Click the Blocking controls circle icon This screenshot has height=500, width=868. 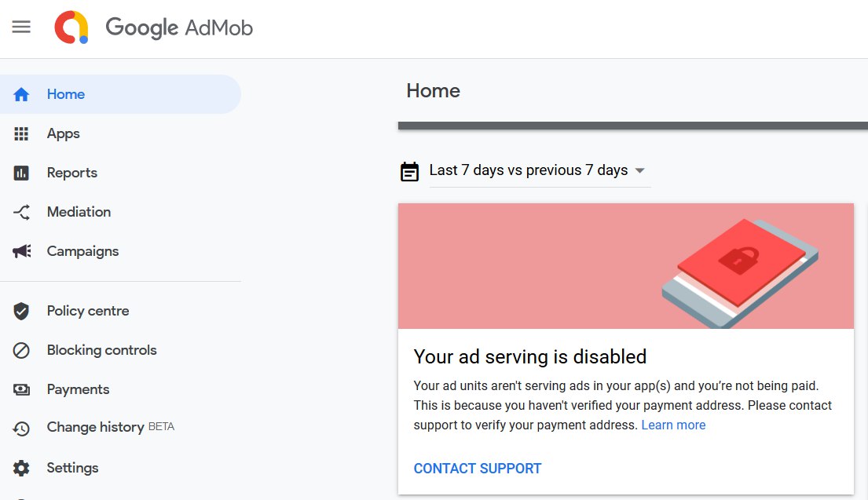click(21, 351)
